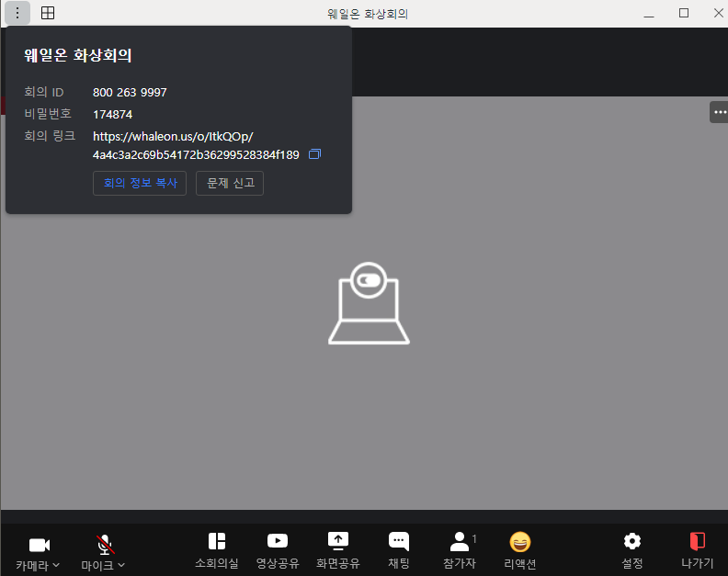Click the 회의 링크 label
The width and height of the screenshot is (728, 576).
(x=50, y=136)
